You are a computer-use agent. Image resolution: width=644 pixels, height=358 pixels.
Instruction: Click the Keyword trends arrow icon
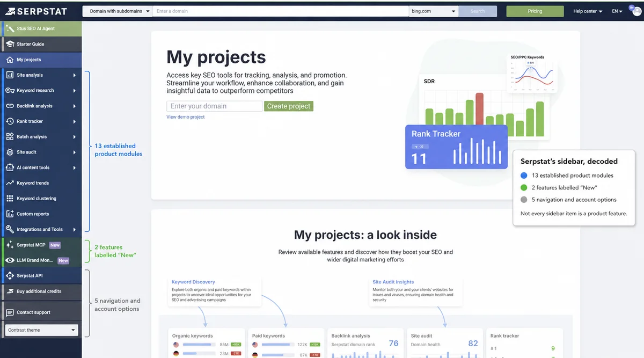[10, 183]
